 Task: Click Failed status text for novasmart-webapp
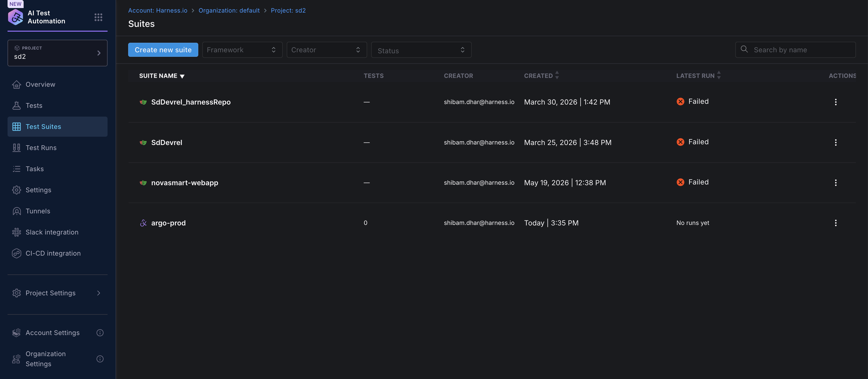[x=699, y=182]
